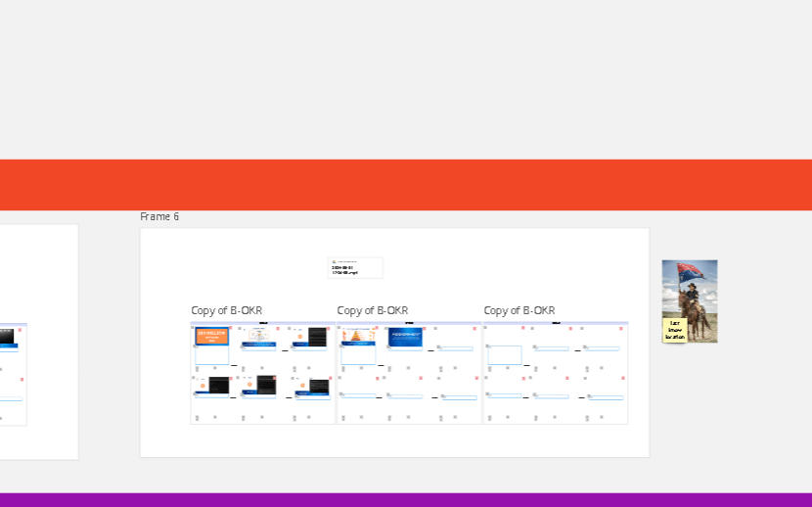This screenshot has width=812, height=507.
Task: Select the wide red-orange banner shape
Action: pyautogui.click(x=406, y=185)
